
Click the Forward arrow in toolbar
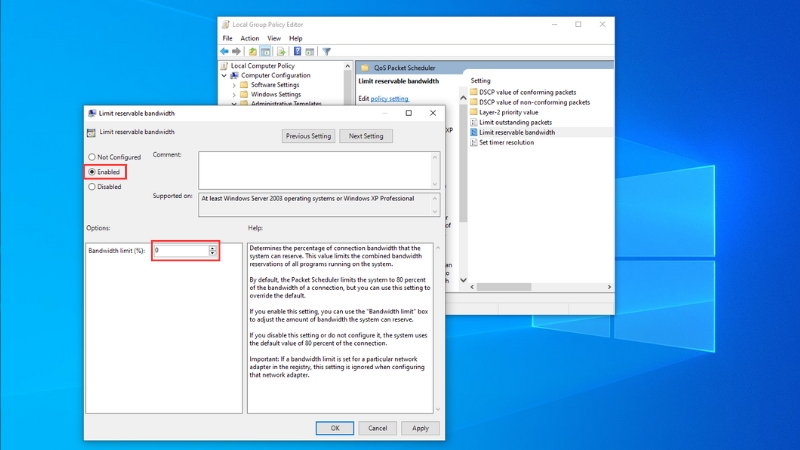click(x=238, y=51)
